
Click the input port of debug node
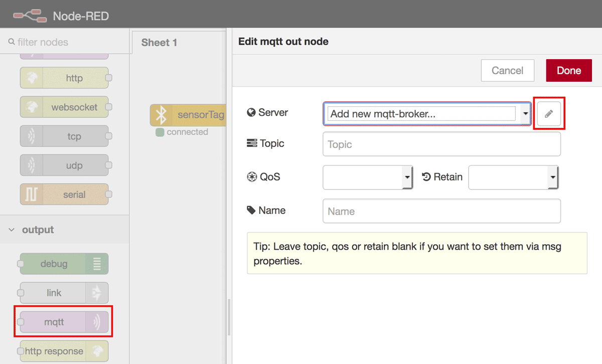[x=21, y=264]
